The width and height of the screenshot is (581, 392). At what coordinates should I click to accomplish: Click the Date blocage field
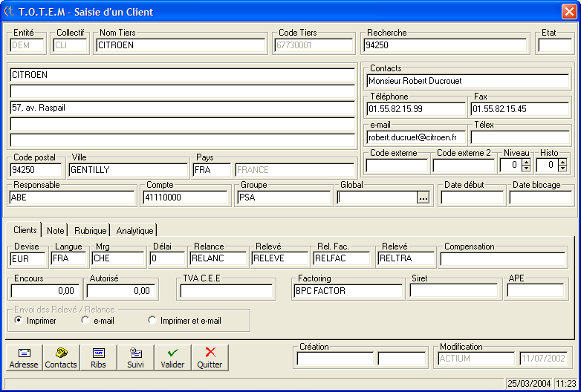click(x=540, y=197)
